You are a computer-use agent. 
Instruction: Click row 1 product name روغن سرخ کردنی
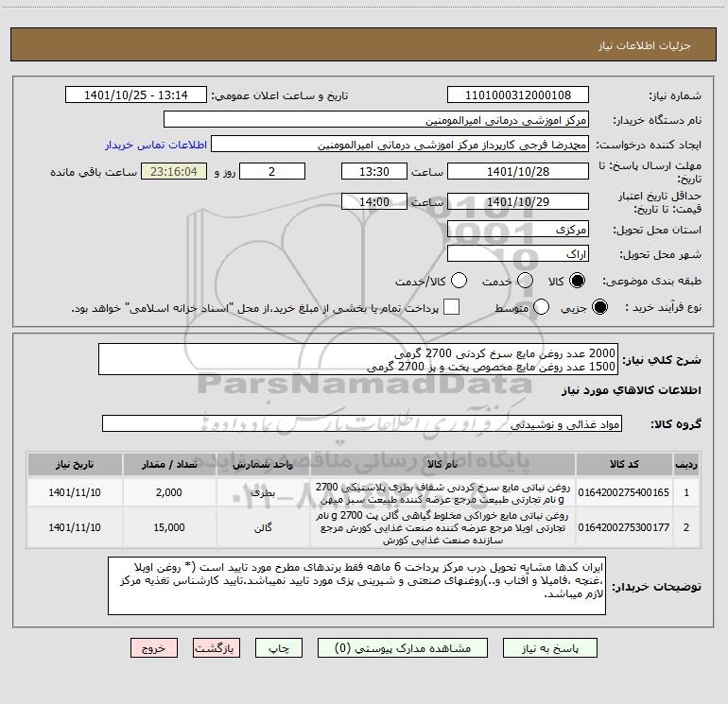pos(442,493)
